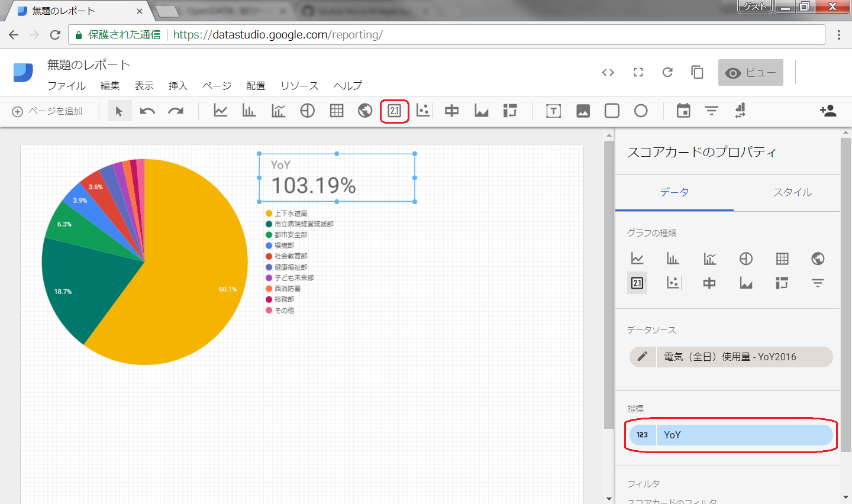The height and width of the screenshot is (504, 852).
Task: Insert a pie chart from toolbar
Action: coord(307,111)
